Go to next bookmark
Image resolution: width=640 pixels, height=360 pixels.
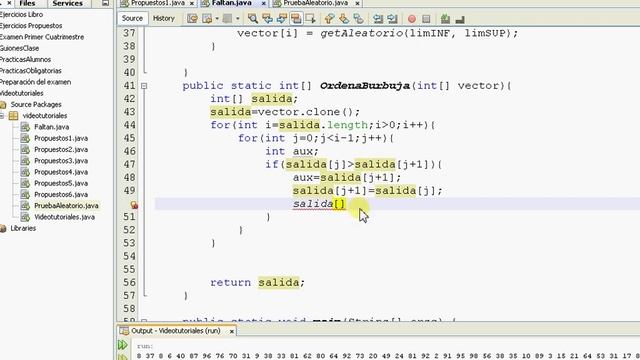pos(344,18)
